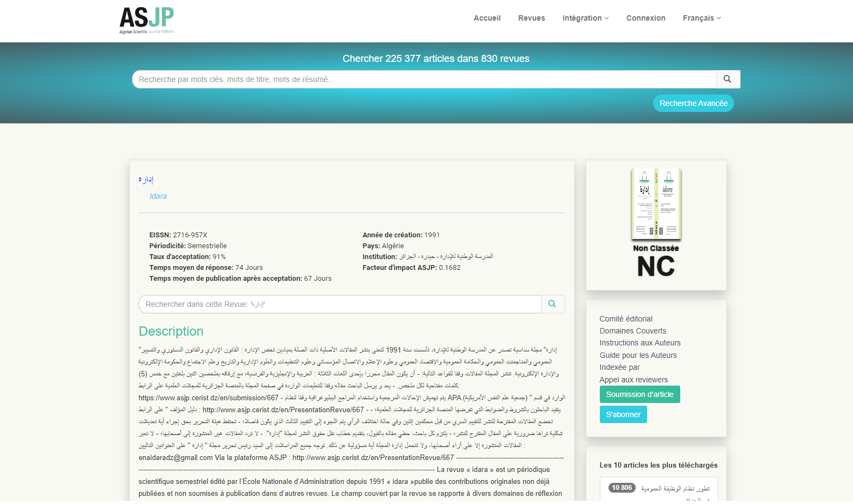This screenshot has height=504, width=853.
Task: Click the ASJP logo
Action: [147, 20]
